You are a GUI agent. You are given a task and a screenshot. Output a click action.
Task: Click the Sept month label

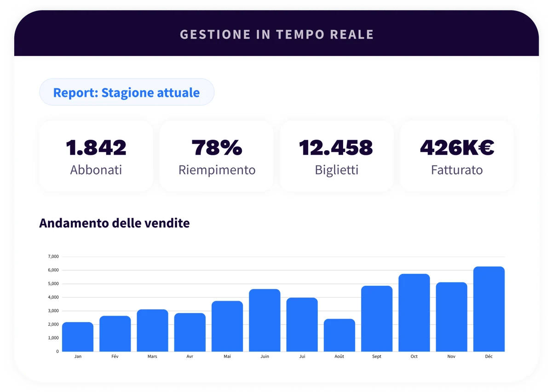click(x=377, y=356)
